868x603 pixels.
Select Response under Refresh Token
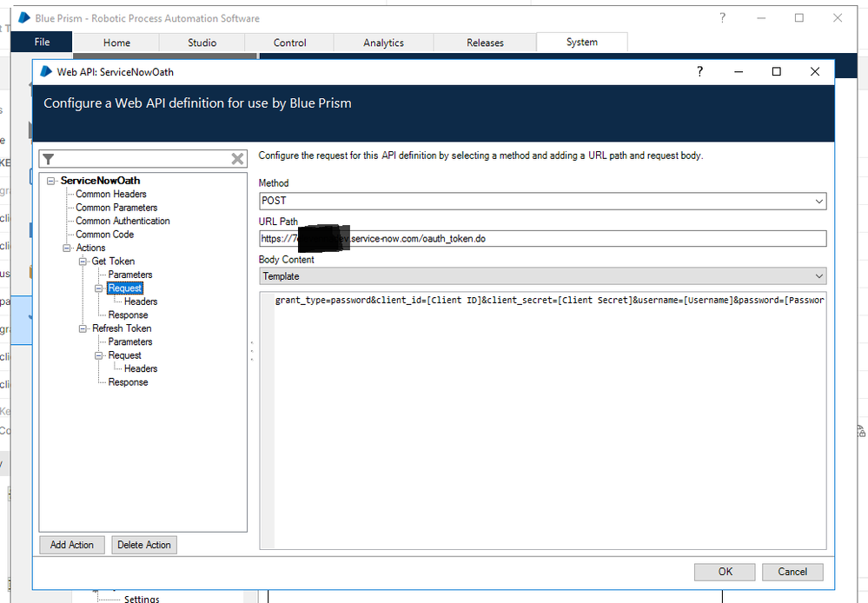pyautogui.click(x=128, y=382)
